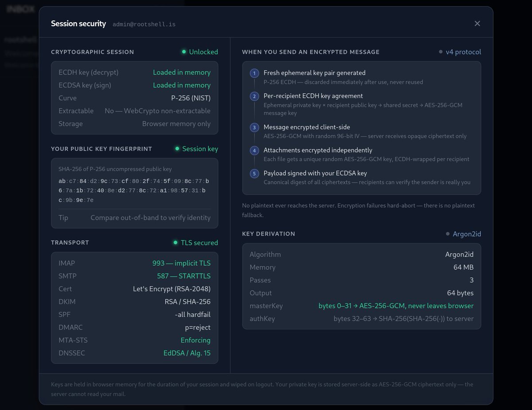Click the 587 — STARTTLS value

184,276
